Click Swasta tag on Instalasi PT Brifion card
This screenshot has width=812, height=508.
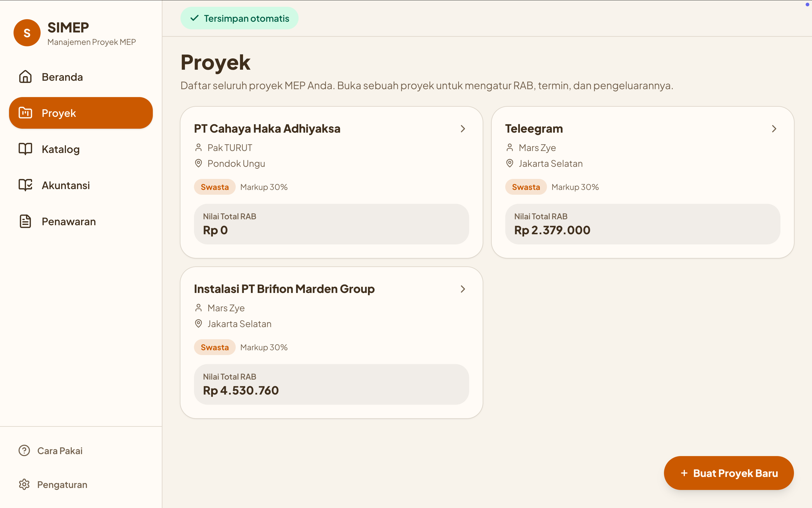pos(215,347)
